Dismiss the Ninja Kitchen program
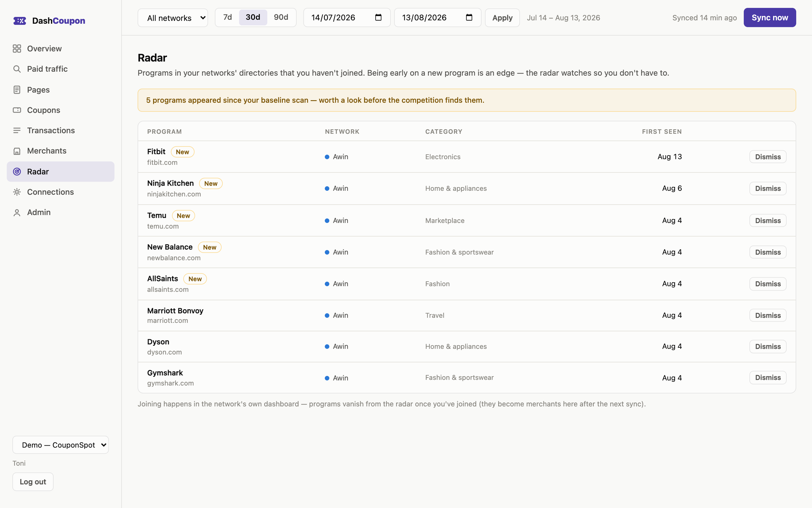The height and width of the screenshot is (508, 812). coord(768,189)
